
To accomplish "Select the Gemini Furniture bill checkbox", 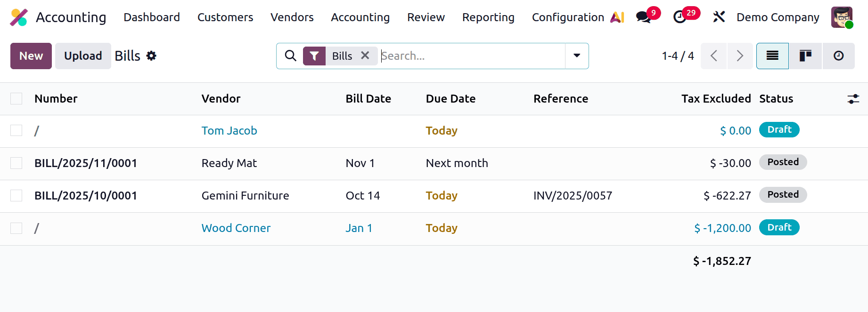I will [x=16, y=195].
